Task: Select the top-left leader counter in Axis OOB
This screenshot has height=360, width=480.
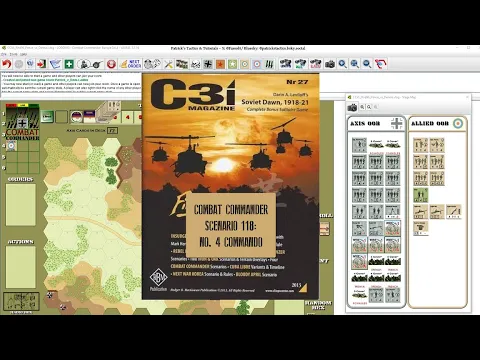Action: 359,145
